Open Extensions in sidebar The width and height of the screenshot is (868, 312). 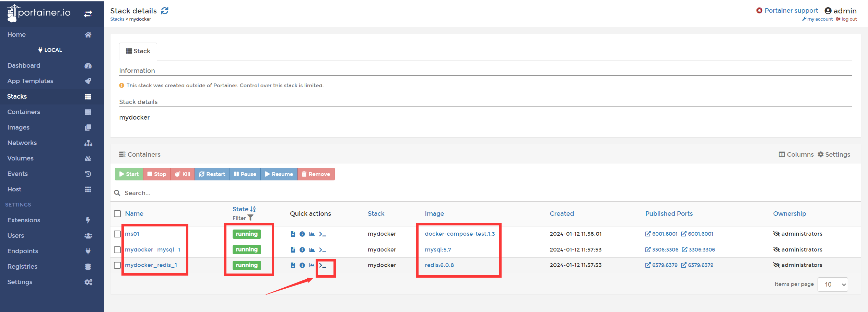(52, 220)
